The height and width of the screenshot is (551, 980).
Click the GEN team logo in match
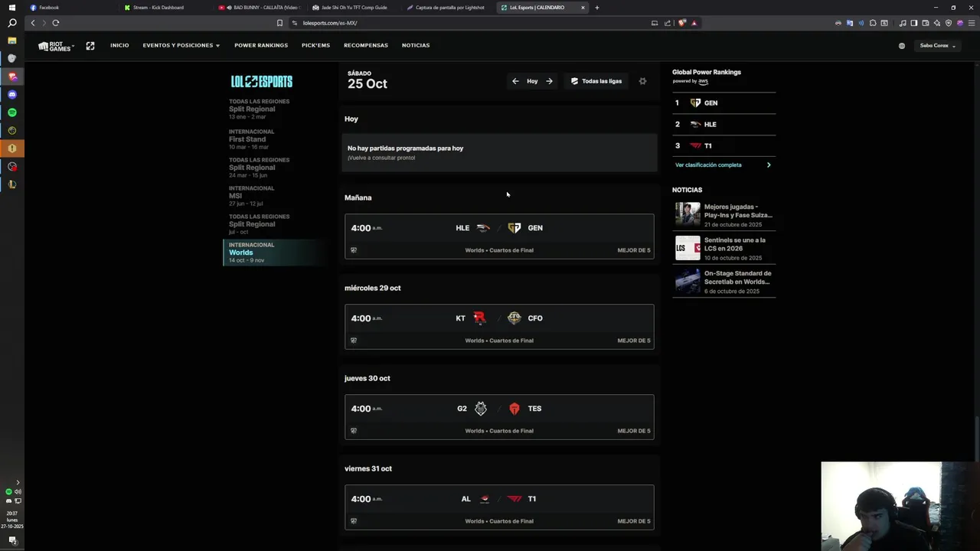pyautogui.click(x=514, y=228)
